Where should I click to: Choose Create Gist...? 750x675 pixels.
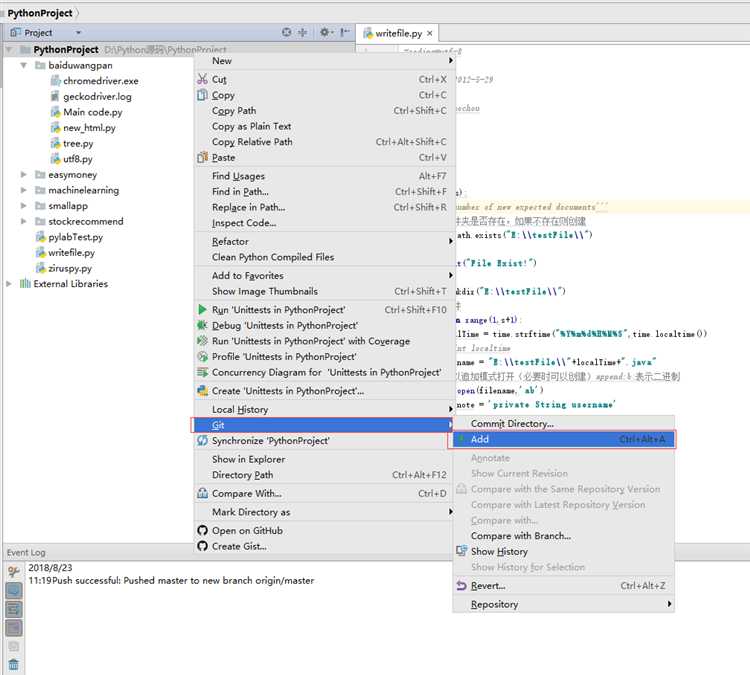point(324,546)
